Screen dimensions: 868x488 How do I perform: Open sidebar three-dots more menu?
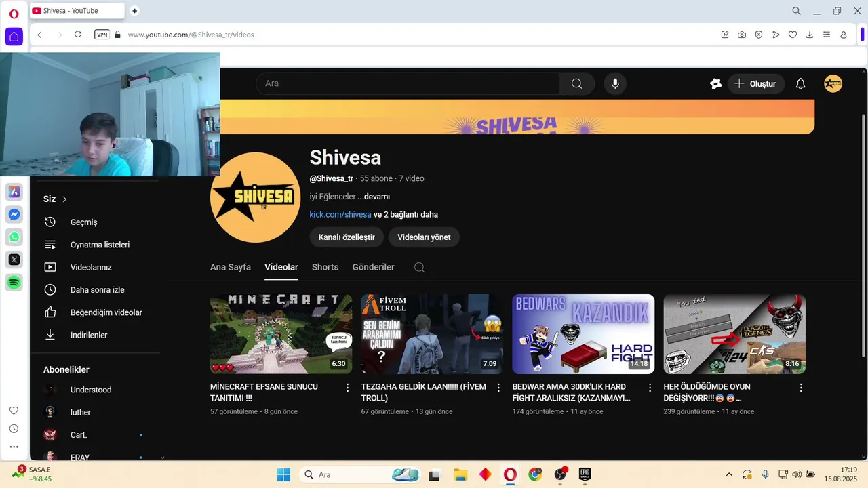pos(14,447)
